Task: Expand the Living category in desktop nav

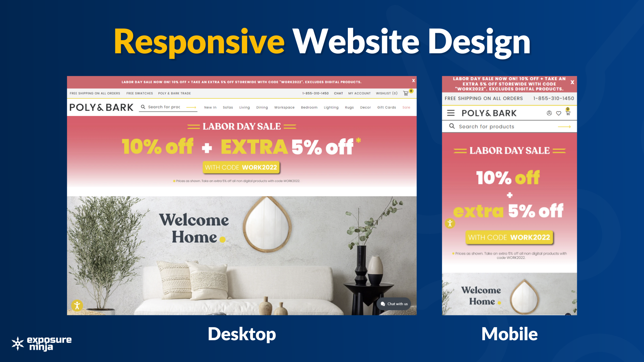Action: pyautogui.click(x=244, y=107)
